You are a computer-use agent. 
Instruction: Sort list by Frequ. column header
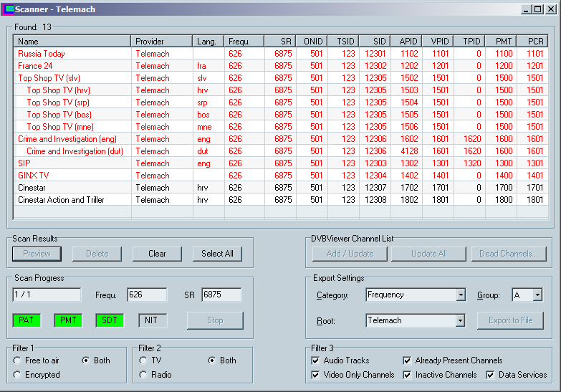244,41
